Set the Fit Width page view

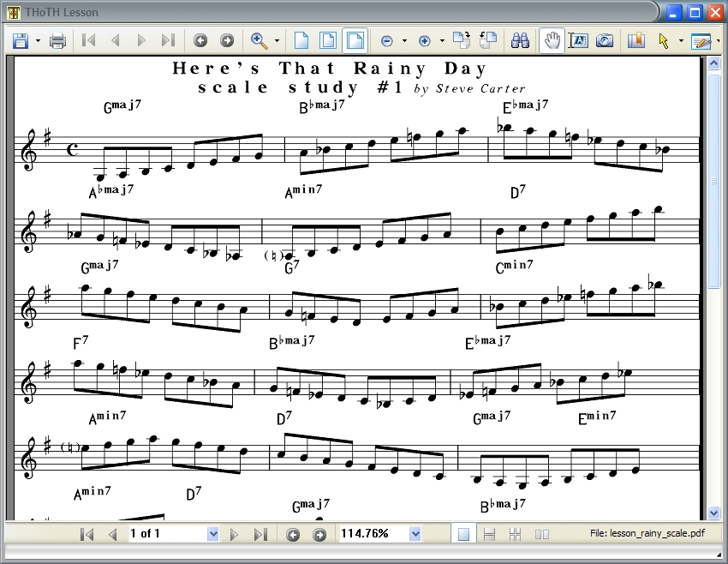pos(355,41)
